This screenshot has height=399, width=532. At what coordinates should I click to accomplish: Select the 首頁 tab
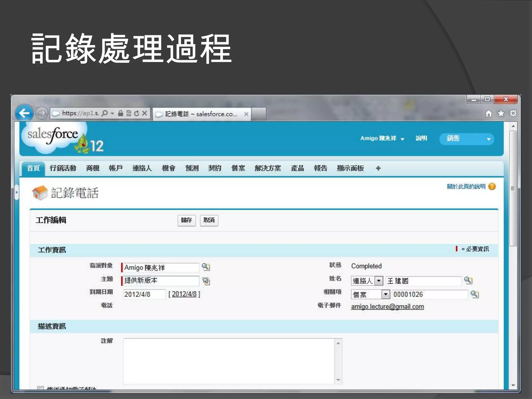point(34,168)
